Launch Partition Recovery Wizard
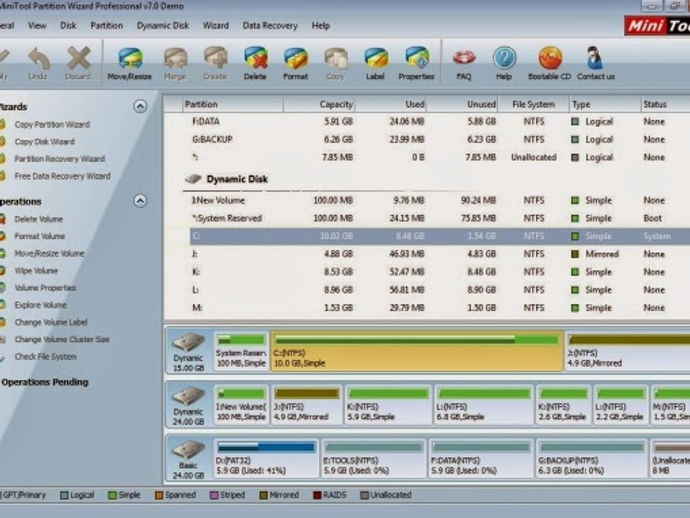 (59, 159)
